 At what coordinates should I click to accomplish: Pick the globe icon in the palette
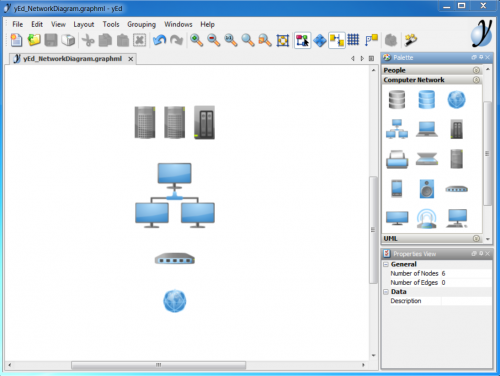[456, 99]
